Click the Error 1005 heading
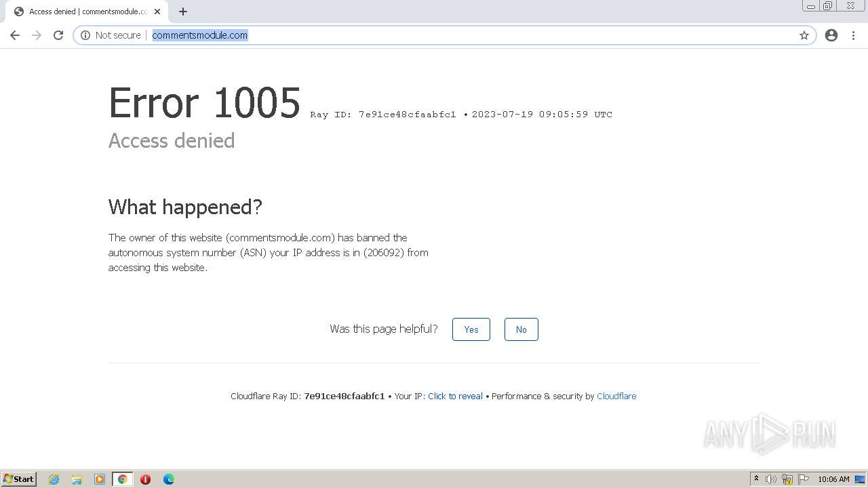 coord(205,103)
